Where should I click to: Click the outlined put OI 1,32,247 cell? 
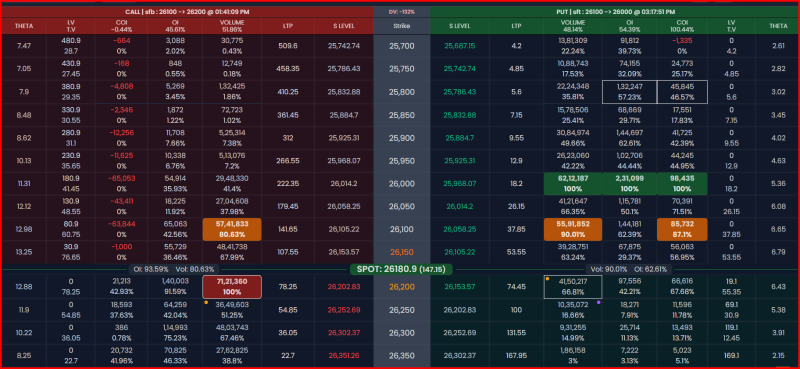click(630, 92)
